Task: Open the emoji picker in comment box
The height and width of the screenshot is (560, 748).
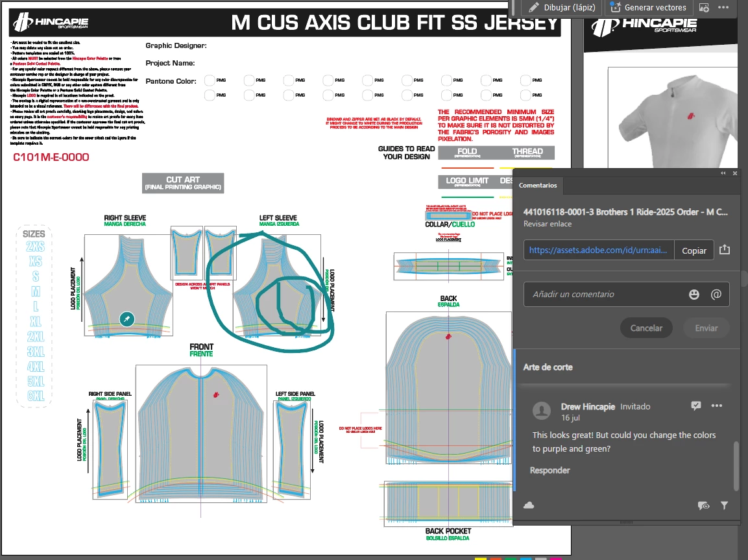Action: point(694,295)
